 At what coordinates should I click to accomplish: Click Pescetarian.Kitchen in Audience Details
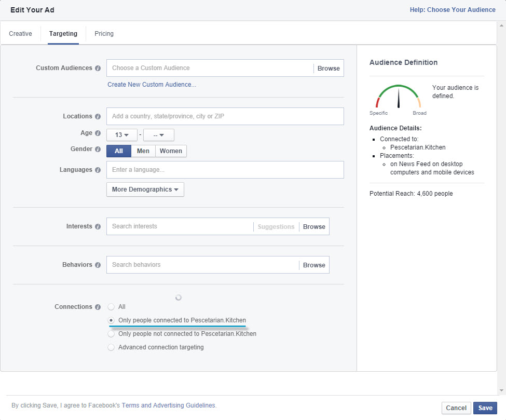point(418,147)
